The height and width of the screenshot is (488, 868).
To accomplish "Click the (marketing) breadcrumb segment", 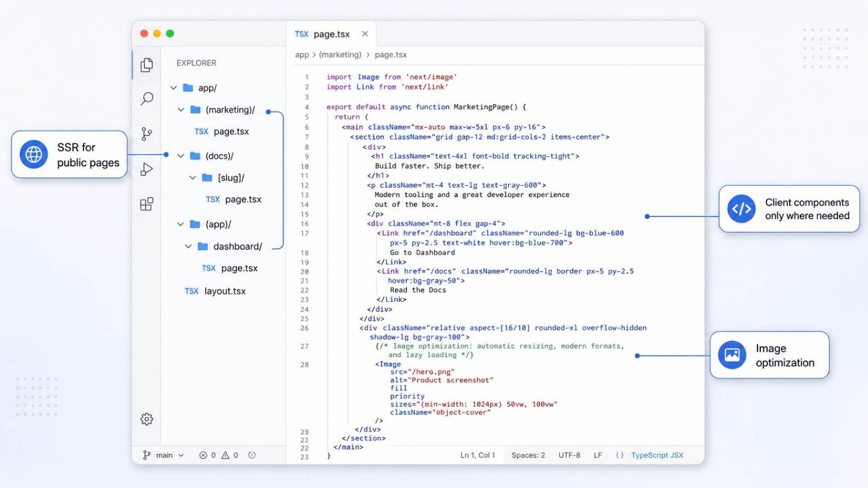I will [340, 55].
